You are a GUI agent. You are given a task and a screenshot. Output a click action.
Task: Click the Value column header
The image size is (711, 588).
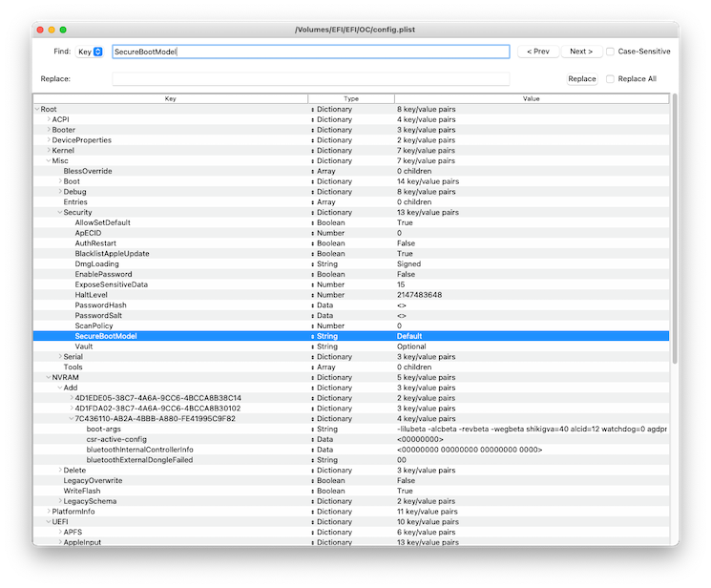tap(532, 98)
